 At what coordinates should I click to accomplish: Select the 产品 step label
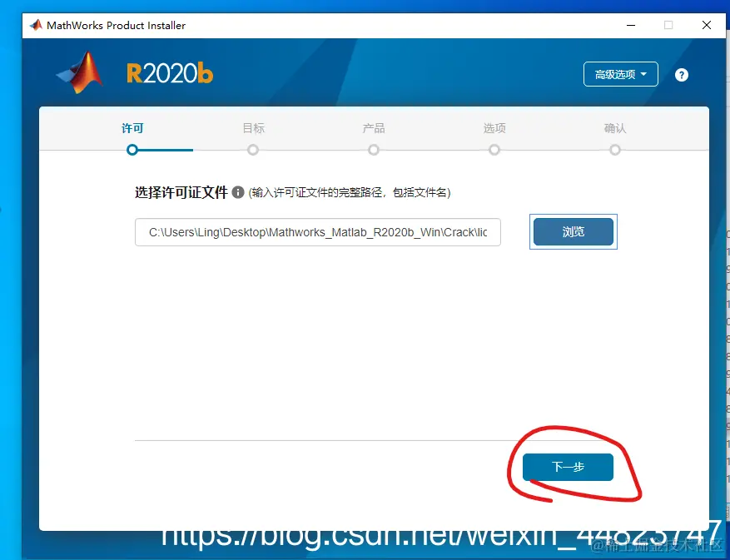click(373, 129)
